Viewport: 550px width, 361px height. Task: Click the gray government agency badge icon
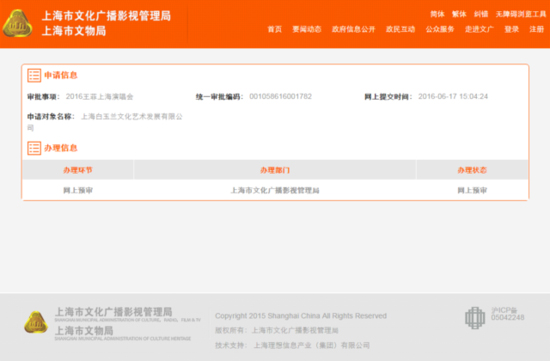tap(475, 317)
